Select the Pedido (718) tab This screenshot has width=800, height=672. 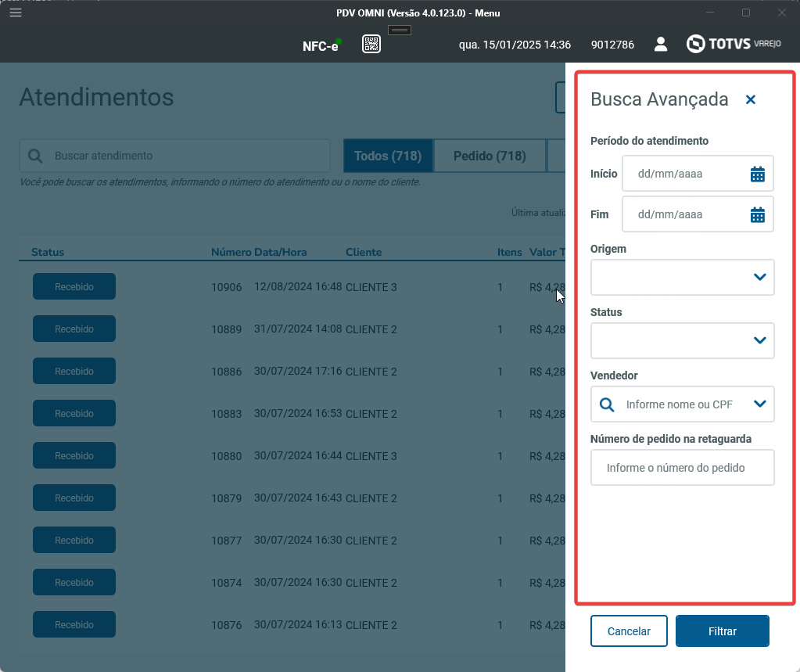point(490,156)
